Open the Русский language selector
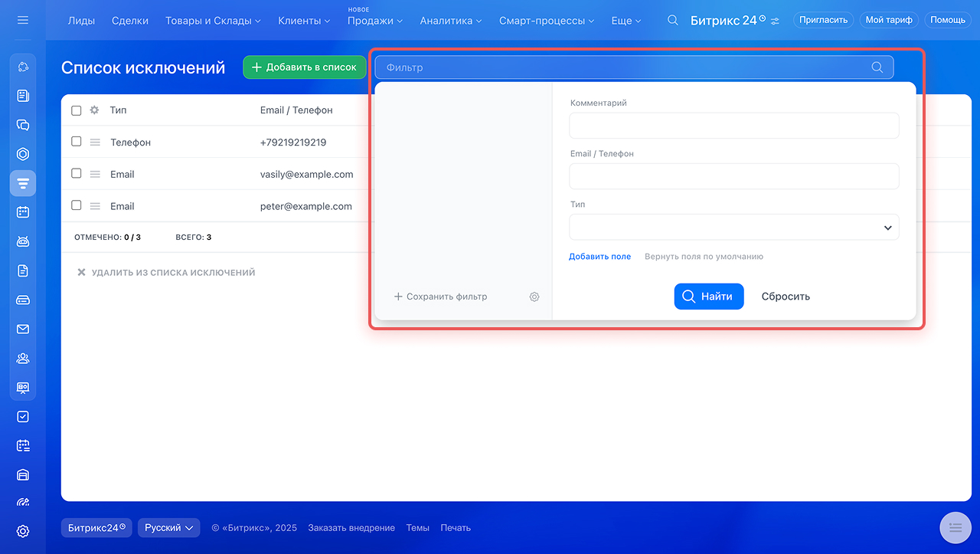 [x=169, y=528]
